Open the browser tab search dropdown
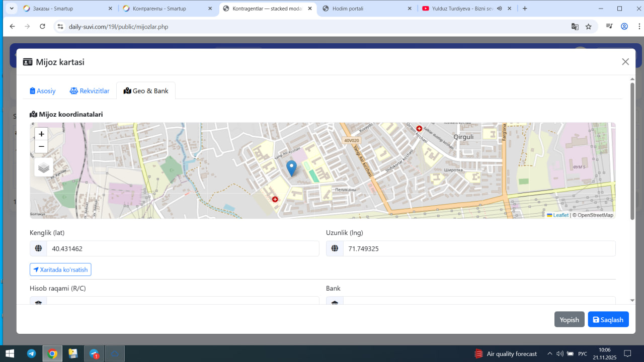 coord(11,9)
